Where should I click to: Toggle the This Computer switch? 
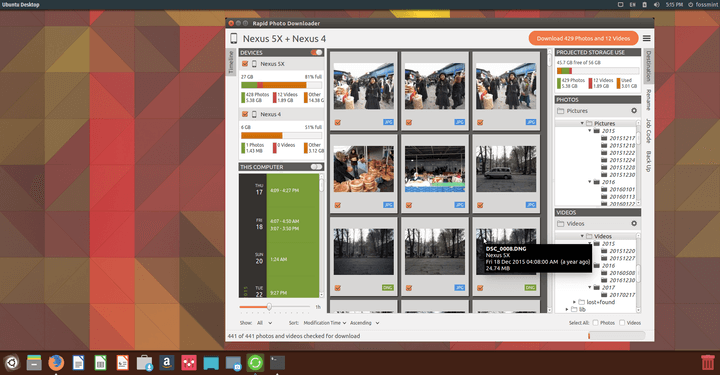tap(316, 167)
